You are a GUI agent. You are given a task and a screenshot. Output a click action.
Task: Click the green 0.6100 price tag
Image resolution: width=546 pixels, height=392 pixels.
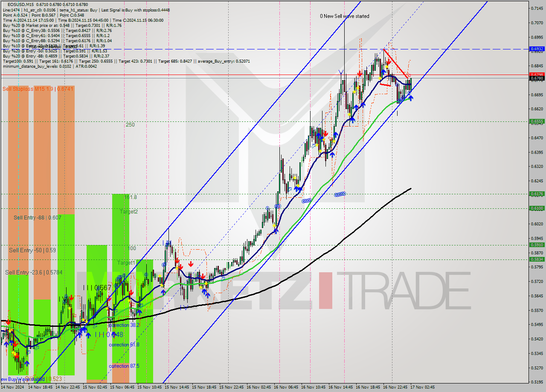tap(537, 208)
